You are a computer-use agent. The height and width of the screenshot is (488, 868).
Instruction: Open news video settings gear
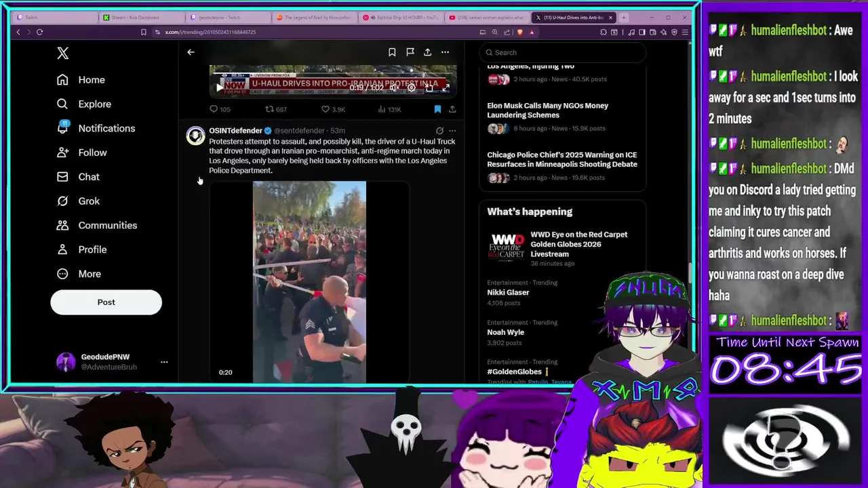pos(411,87)
